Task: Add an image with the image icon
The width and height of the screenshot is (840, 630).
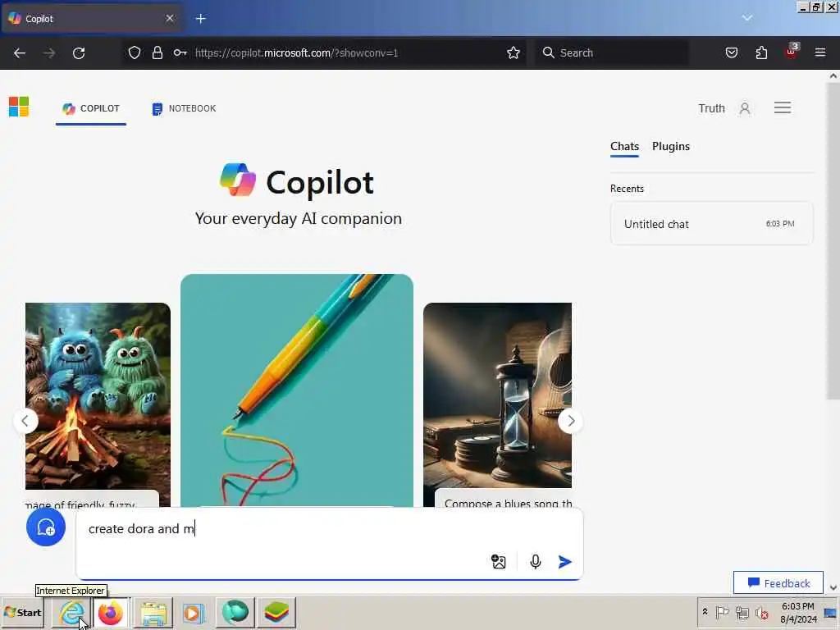Action: (x=498, y=561)
